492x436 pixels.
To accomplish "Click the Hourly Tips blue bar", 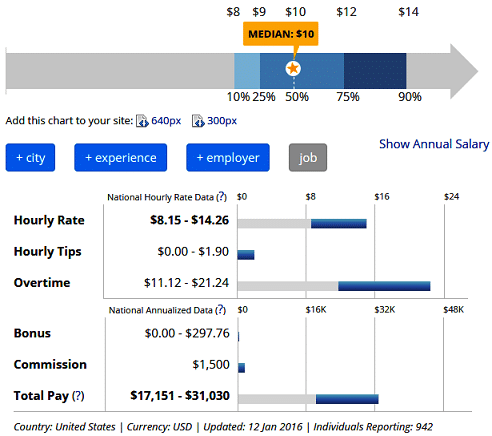I will (x=246, y=255).
